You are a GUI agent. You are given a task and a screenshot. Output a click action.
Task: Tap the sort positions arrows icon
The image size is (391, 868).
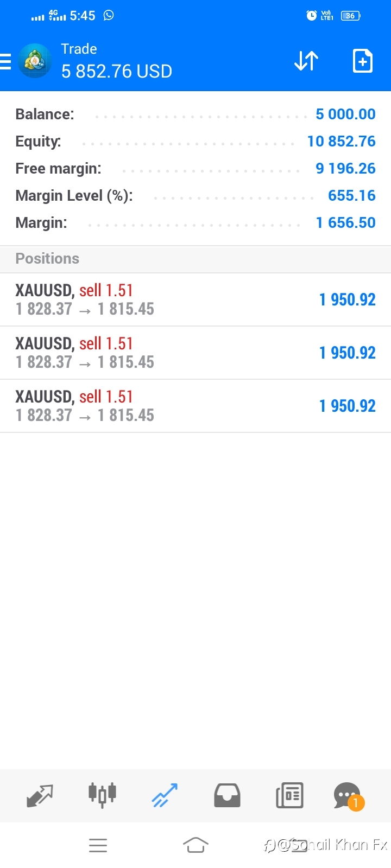point(306,61)
